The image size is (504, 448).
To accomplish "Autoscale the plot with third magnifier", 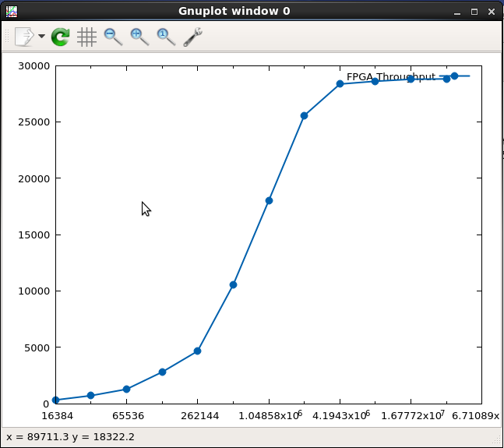I will [x=166, y=37].
